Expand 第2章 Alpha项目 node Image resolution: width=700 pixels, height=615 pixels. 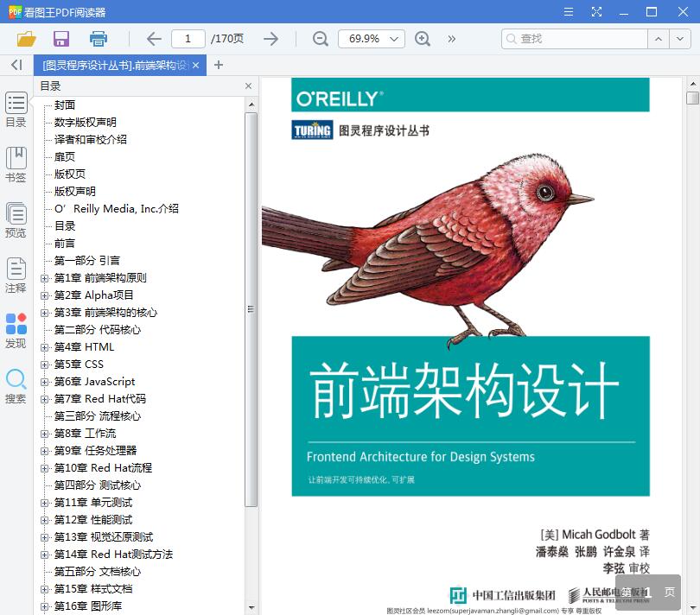point(44,295)
